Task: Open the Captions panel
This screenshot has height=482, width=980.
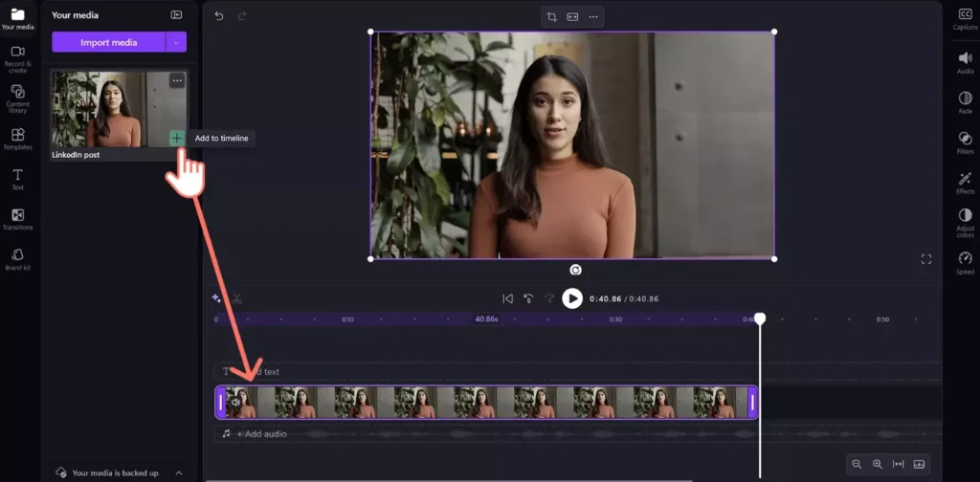Action: click(x=965, y=18)
